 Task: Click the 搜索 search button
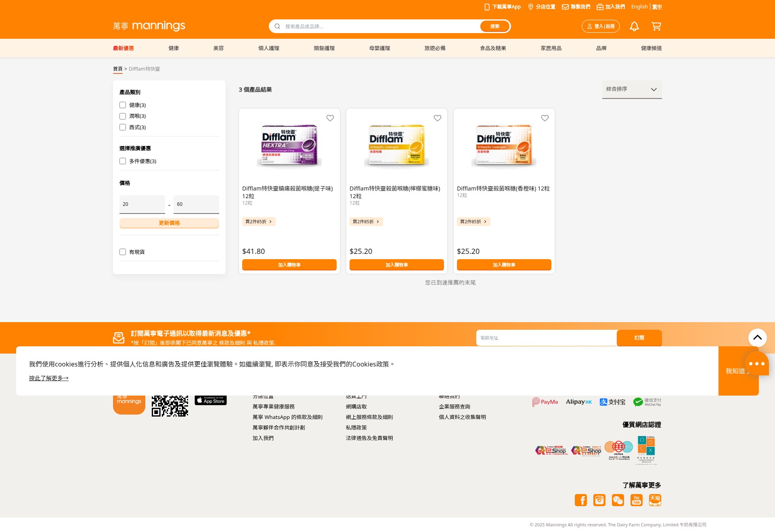(495, 26)
